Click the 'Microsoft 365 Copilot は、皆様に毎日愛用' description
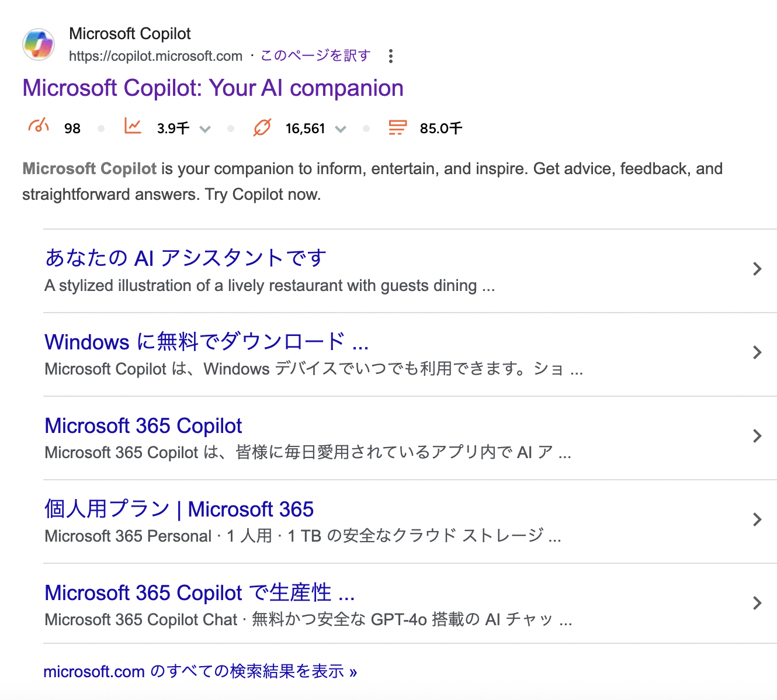This screenshot has height=700, width=777. click(x=308, y=453)
